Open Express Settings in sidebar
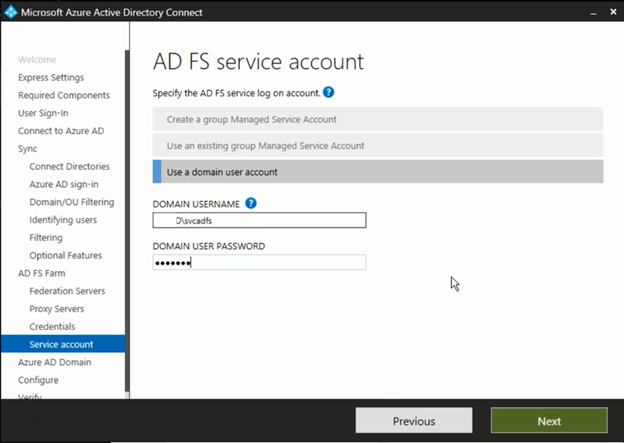624x443 pixels. [x=51, y=77]
